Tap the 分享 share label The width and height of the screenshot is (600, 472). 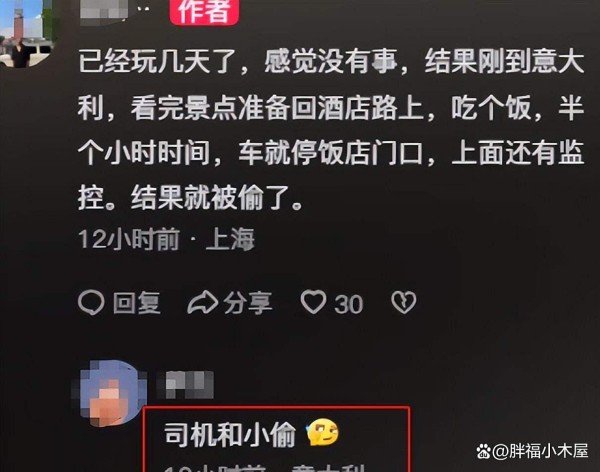[x=248, y=303]
